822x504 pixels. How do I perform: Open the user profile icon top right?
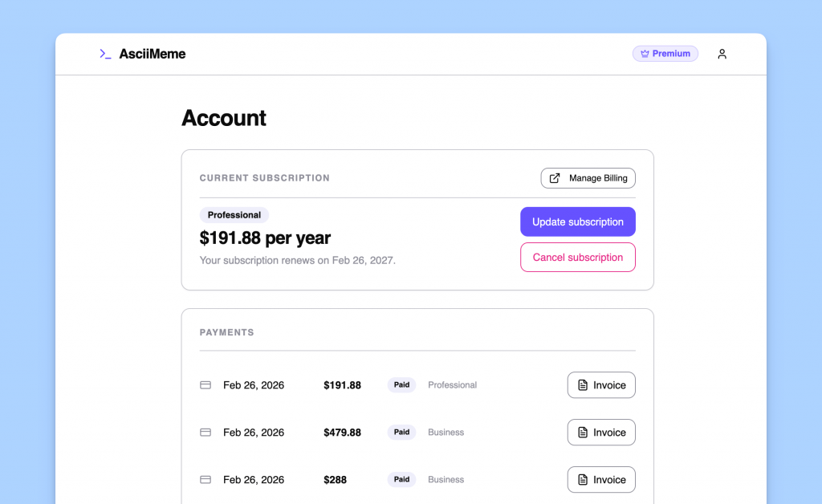point(722,54)
